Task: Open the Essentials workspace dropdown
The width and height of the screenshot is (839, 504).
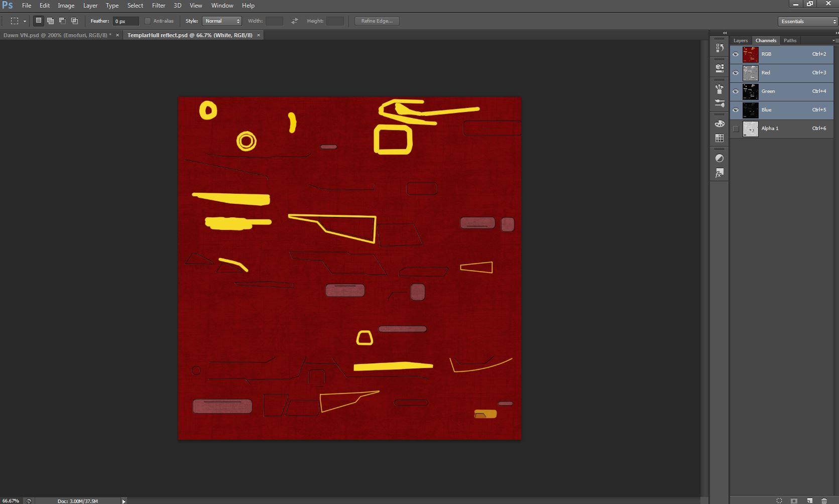Action: pos(808,21)
